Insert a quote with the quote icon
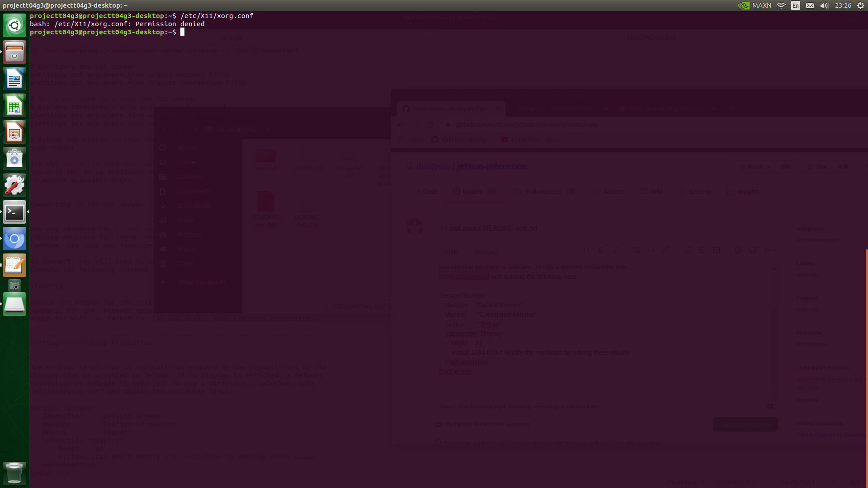The width and height of the screenshot is (868, 488). (637, 250)
